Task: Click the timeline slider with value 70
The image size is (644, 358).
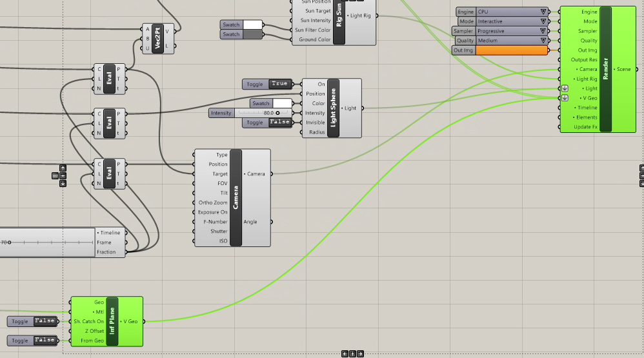Action: point(47,243)
